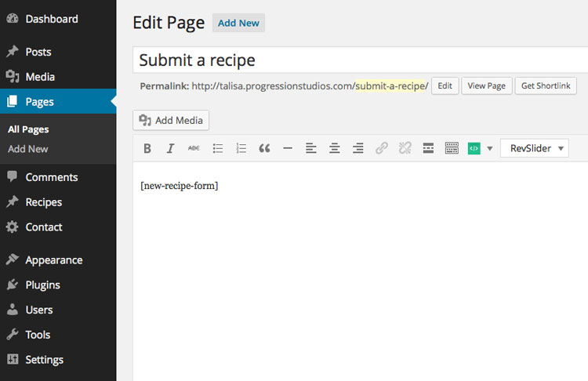Image resolution: width=588 pixels, height=381 pixels.
Task: Click Add New under Pages submenu
Action: click(28, 149)
